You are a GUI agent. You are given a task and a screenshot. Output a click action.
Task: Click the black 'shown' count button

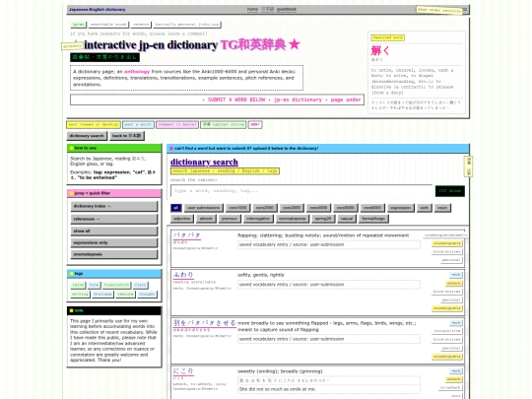coord(450,191)
